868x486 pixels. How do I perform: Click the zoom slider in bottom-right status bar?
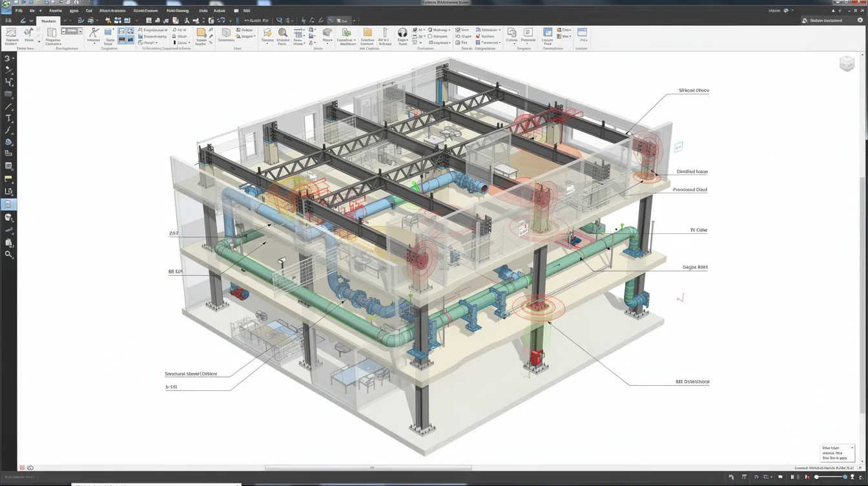point(831,477)
